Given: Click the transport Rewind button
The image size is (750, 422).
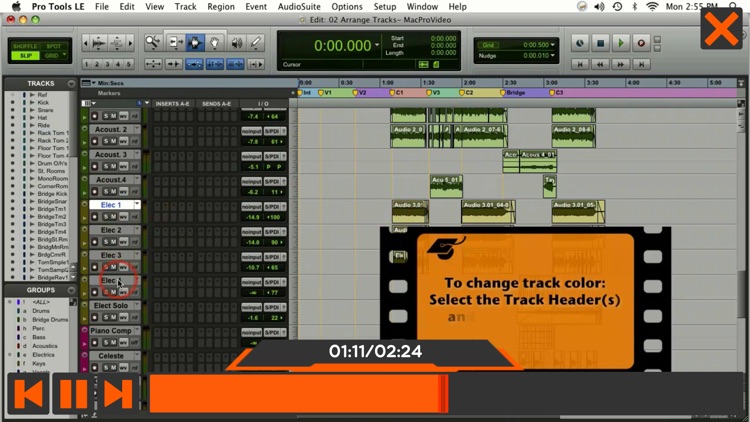Looking at the screenshot, I should click(600, 64).
